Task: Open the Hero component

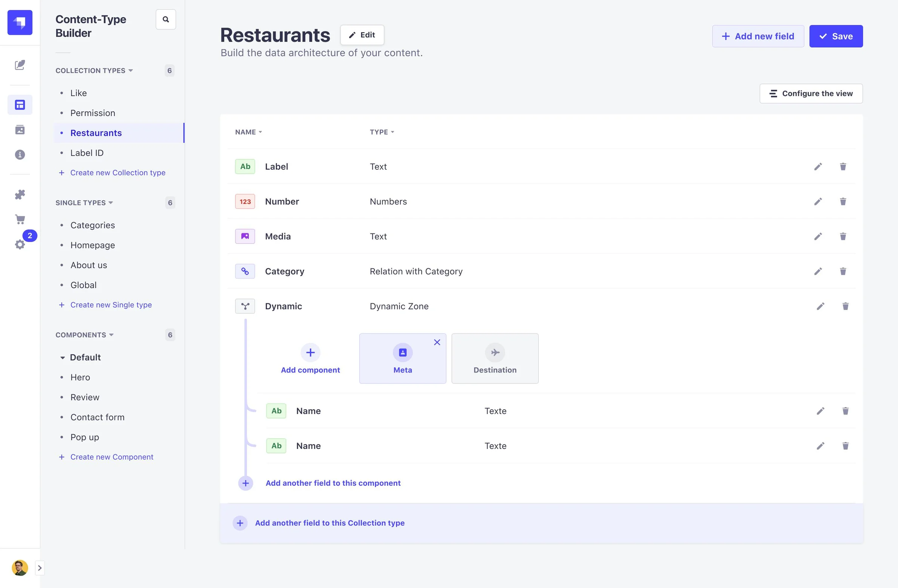Action: click(x=80, y=377)
